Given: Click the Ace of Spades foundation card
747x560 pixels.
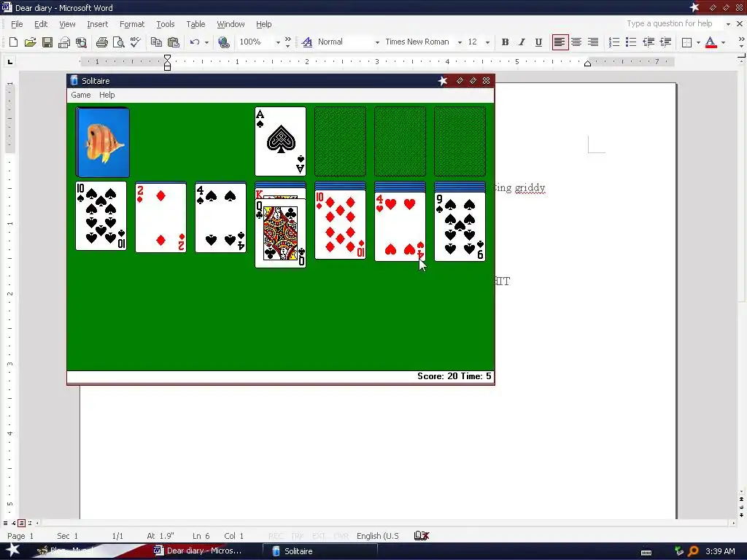Looking at the screenshot, I should pos(281,141).
